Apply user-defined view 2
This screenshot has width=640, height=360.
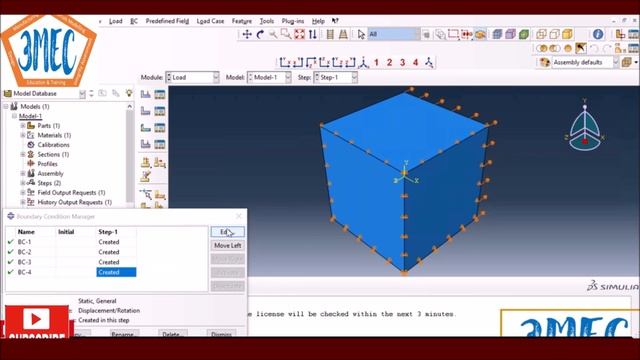click(389, 62)
